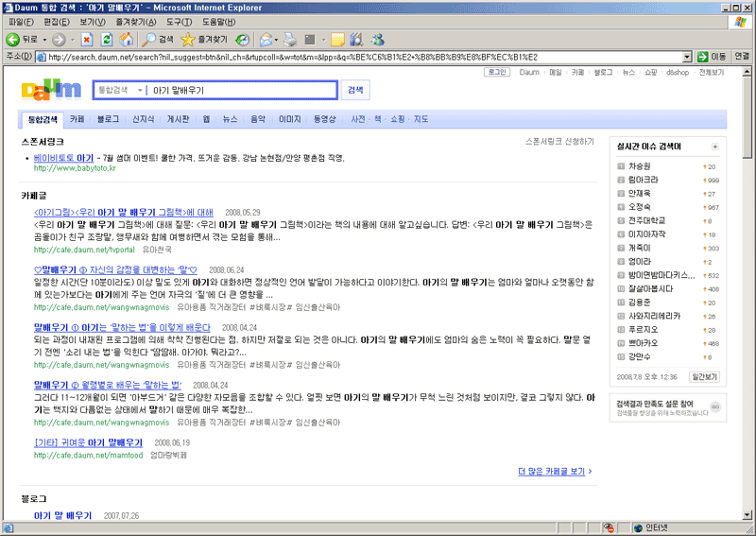This screenshot has height=536, width=756.
Task: Click the 강만수 trending keyword
Action: click(640, 356)
